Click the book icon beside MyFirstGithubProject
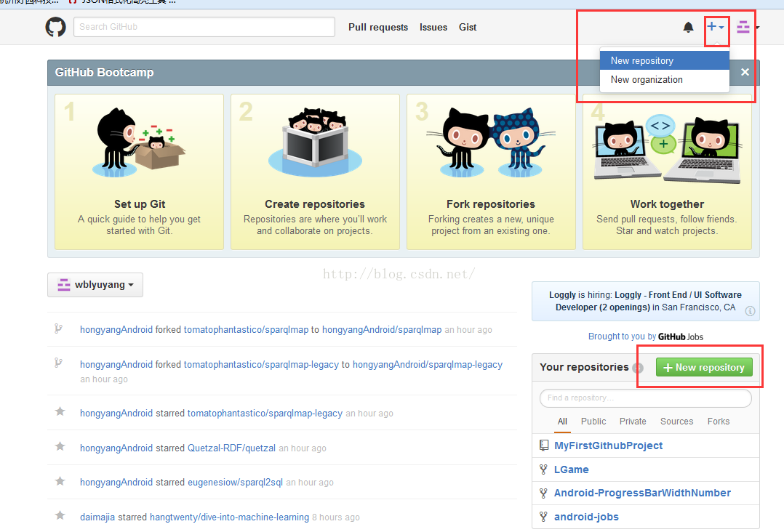The image size is (784, 532). pyautogui.click(x=544, y=446)
